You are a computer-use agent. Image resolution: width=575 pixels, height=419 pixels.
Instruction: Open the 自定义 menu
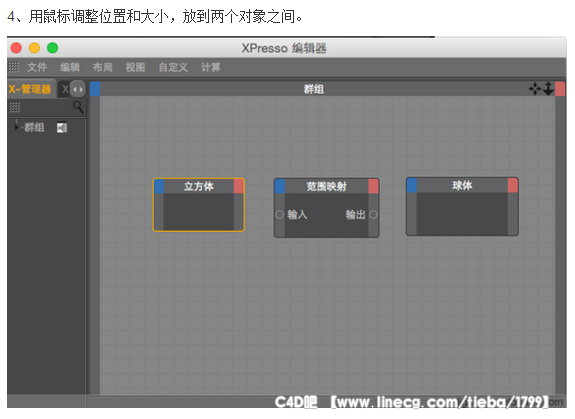tap(173, 67)
